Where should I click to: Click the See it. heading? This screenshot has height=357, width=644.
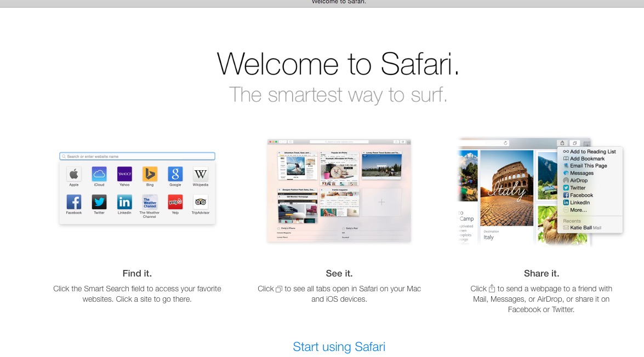pos(339,273)
